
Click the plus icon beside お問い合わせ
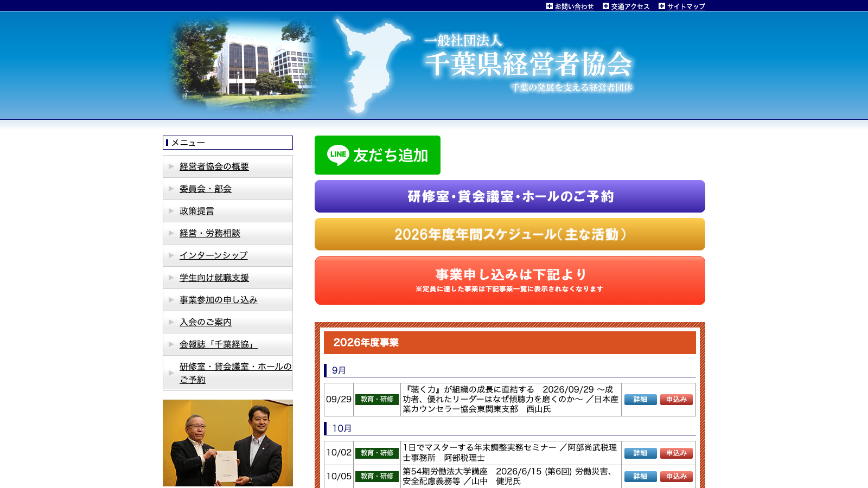[550, 7]
